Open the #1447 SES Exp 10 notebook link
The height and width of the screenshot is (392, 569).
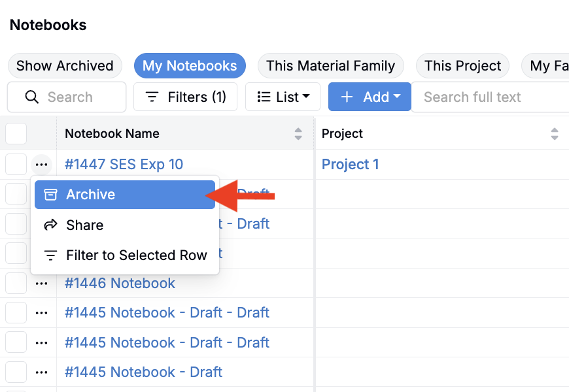tap(124, 165)
